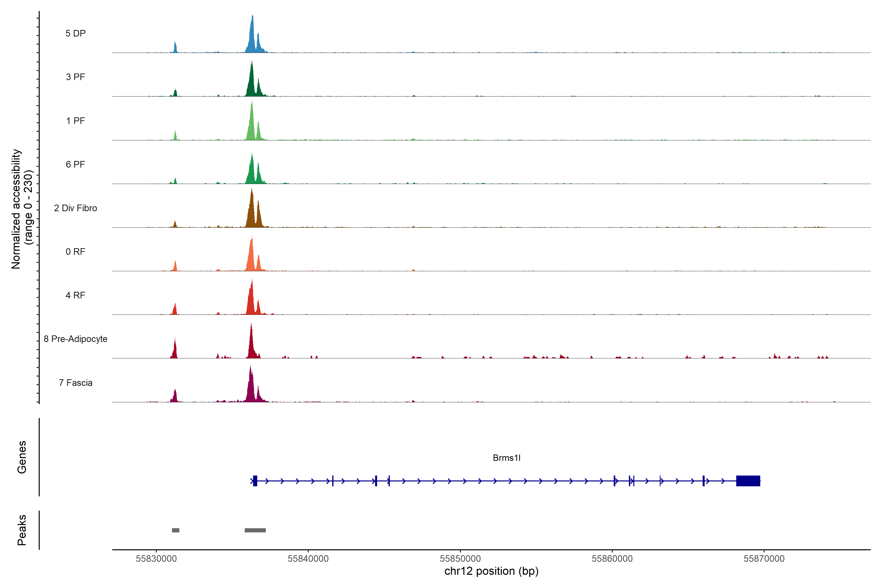Click the large last exon of Brms1l
The height and width of the screenshot is (588, 882).
click(748, 481)
